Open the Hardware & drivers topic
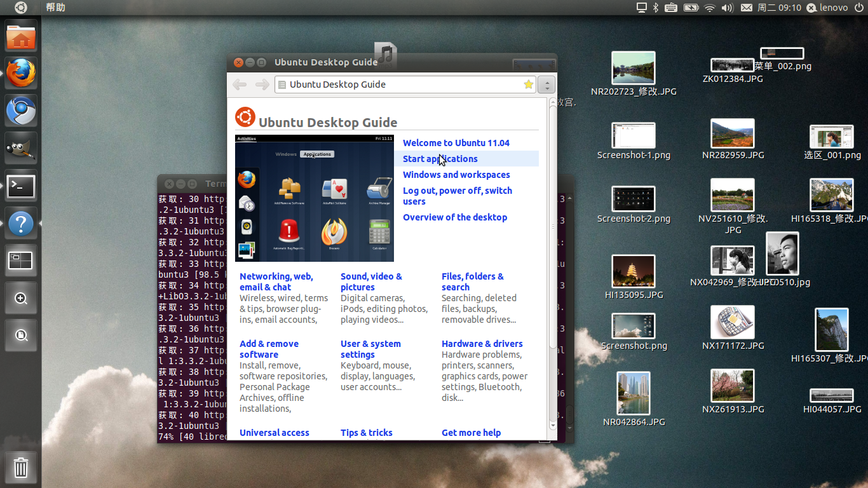 point(482,344)
